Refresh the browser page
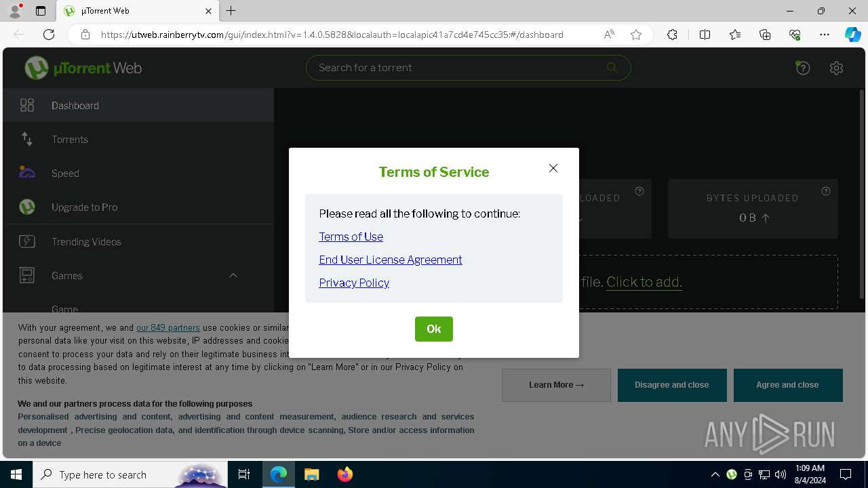 (x=49, y=35)
